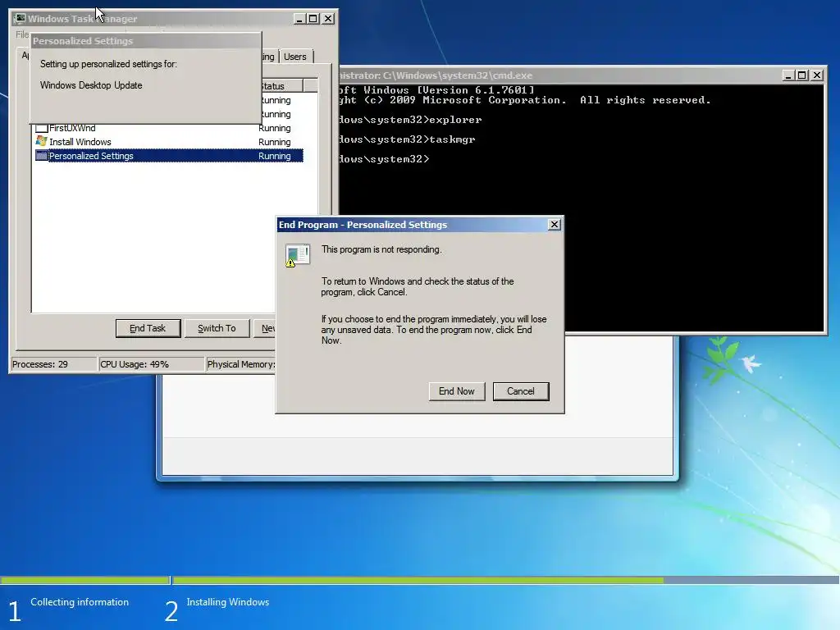Screen dimensions: 840x630
Task: Click the explorer command line in cmd
Action: 410,120
